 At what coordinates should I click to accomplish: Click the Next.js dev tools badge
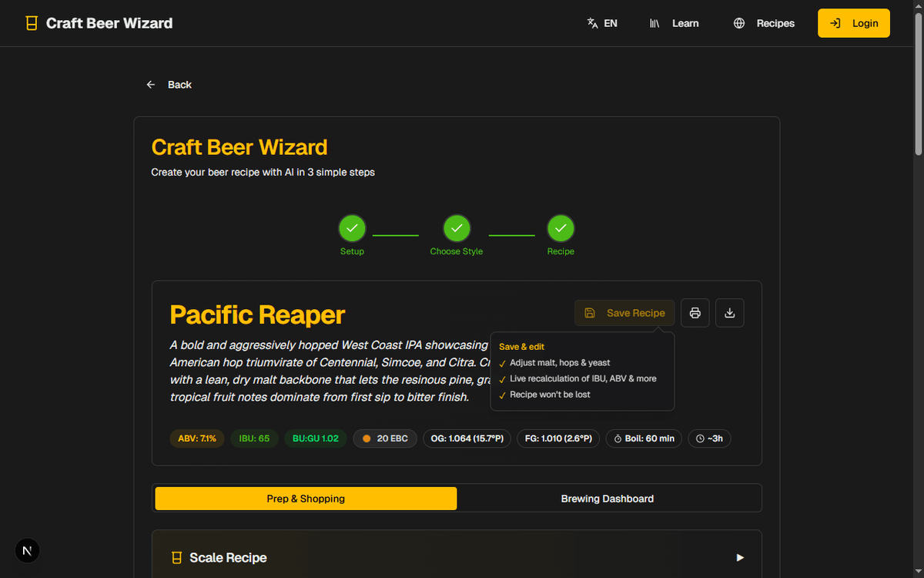click(x=28, y=550)
